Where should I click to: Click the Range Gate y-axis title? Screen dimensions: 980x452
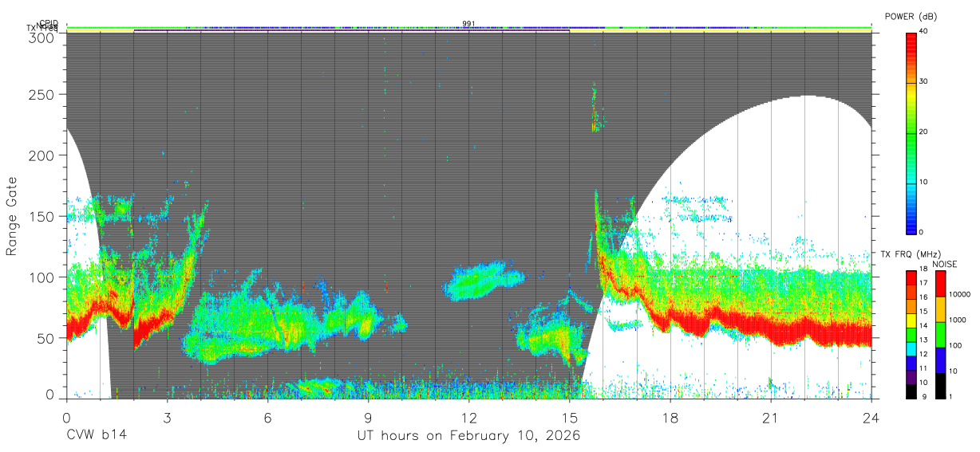(x=13, y=217)
